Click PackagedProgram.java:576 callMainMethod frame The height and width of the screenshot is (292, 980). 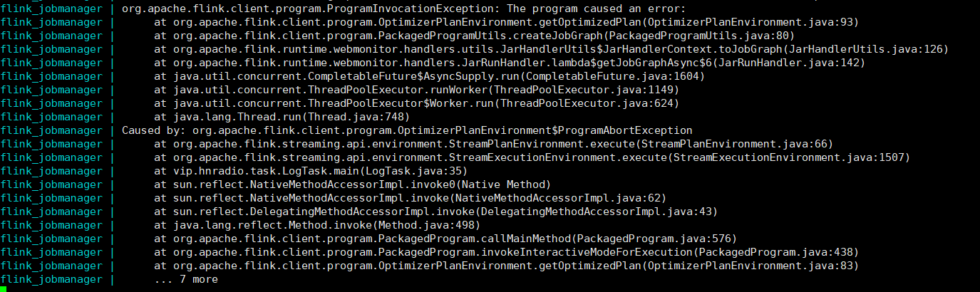click(x=445, y=239)
